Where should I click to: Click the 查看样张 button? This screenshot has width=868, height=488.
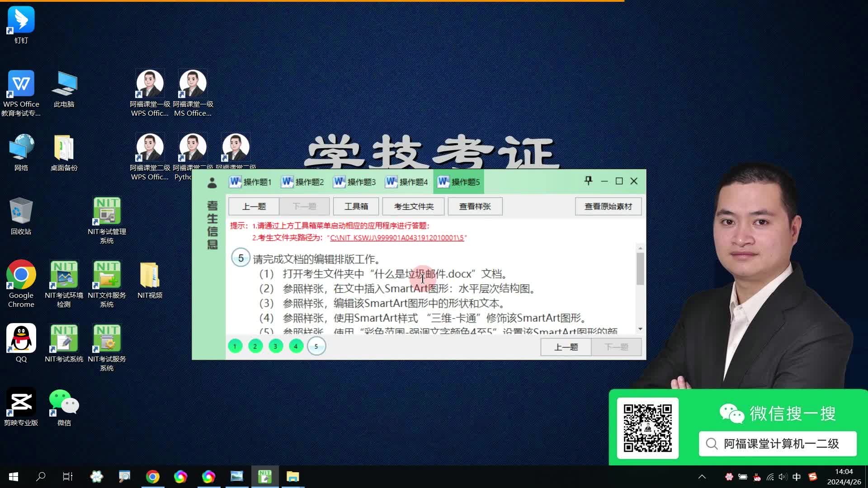(475, 206)
